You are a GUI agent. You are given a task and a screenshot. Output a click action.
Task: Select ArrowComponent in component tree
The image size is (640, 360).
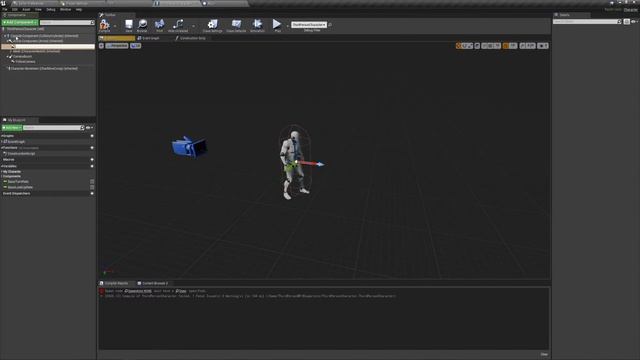pos(39,41)
